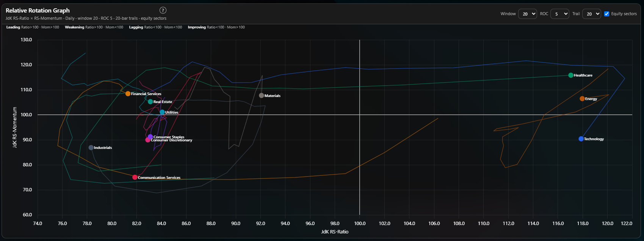
Task: Select the Financial Services marker
Action: click(128, 94)
